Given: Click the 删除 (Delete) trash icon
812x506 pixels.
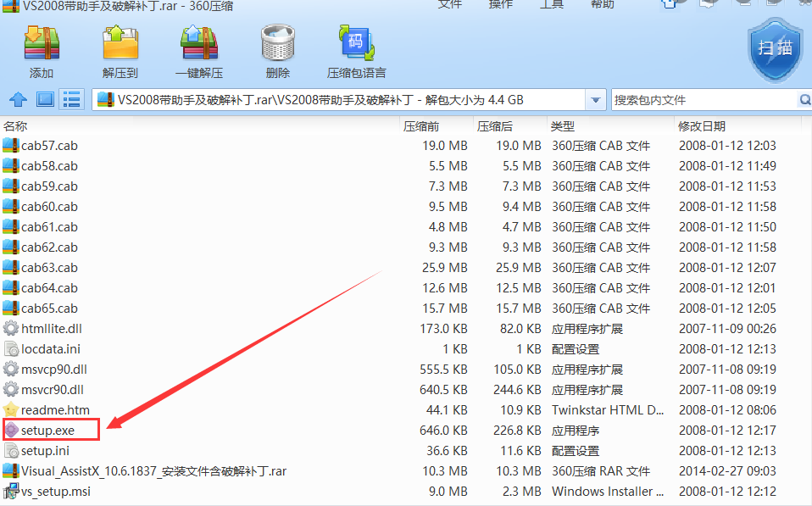Looking at the screenshot, I should (x=277, y=49).
